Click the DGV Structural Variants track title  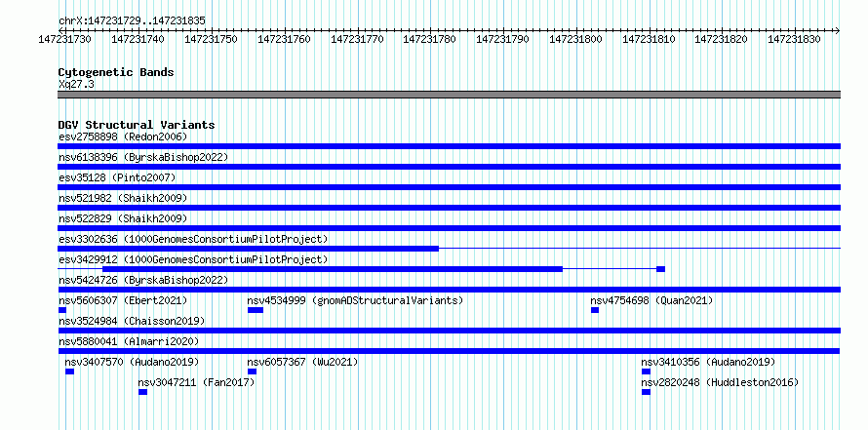pyautogui.click(x=137, y=125)
